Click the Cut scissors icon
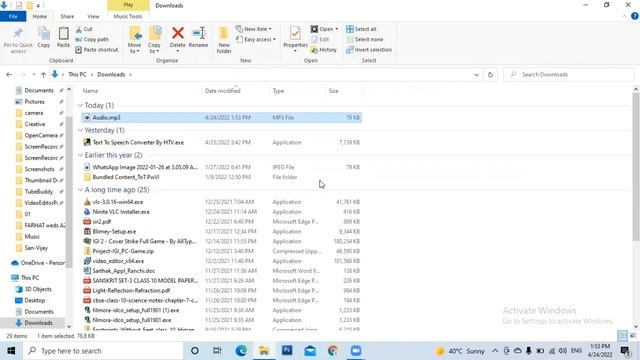The width and height of the screenshot is (640, 360). (79, 29)
